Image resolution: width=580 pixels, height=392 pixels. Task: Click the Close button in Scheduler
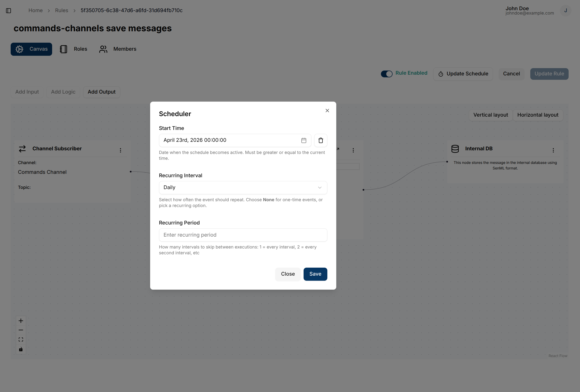click(x=288, y=274)
